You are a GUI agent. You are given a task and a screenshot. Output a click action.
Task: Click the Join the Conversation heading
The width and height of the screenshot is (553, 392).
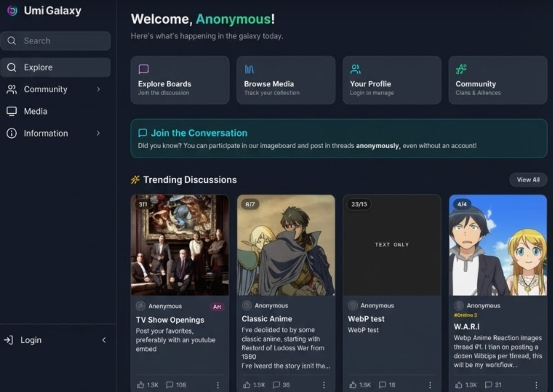[x=199, y=133]
